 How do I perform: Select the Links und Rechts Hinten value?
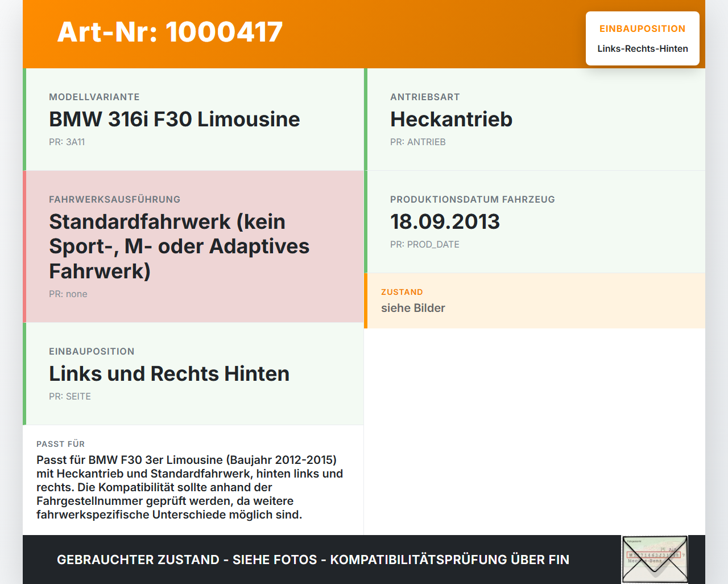169,373
